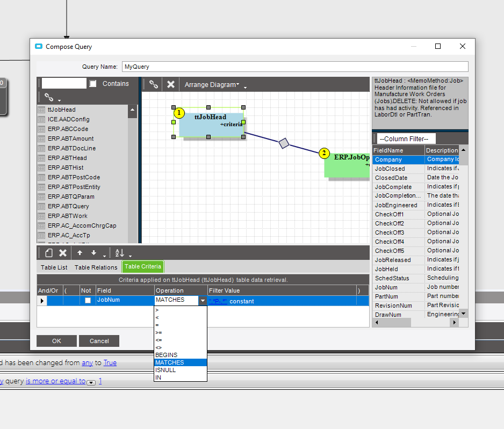
Task: Delete the selected criteria row with X icon
Action: point(63,253)
